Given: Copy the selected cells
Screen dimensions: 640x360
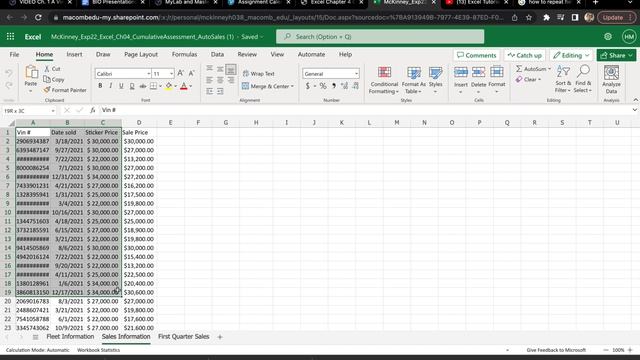Looking at the screenshot, I should (54, 80).
